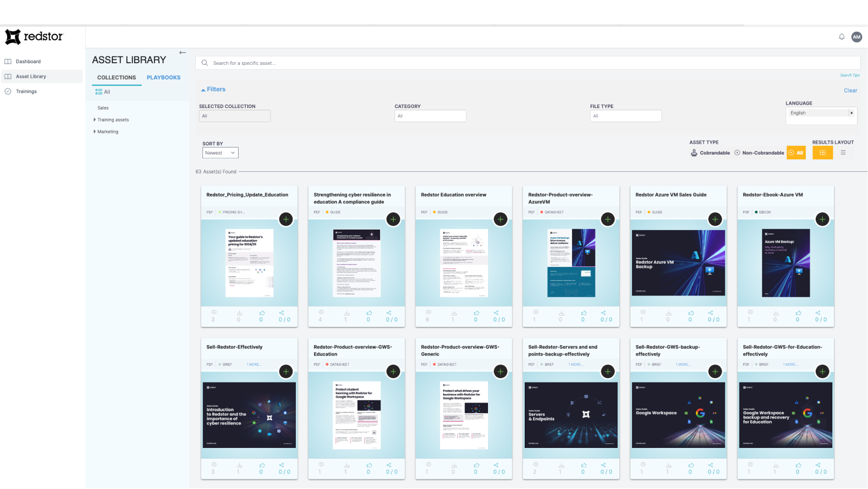The image size is (868, 489).
Task: Switch to the Playbooks tab
Action: coord(164,78)
